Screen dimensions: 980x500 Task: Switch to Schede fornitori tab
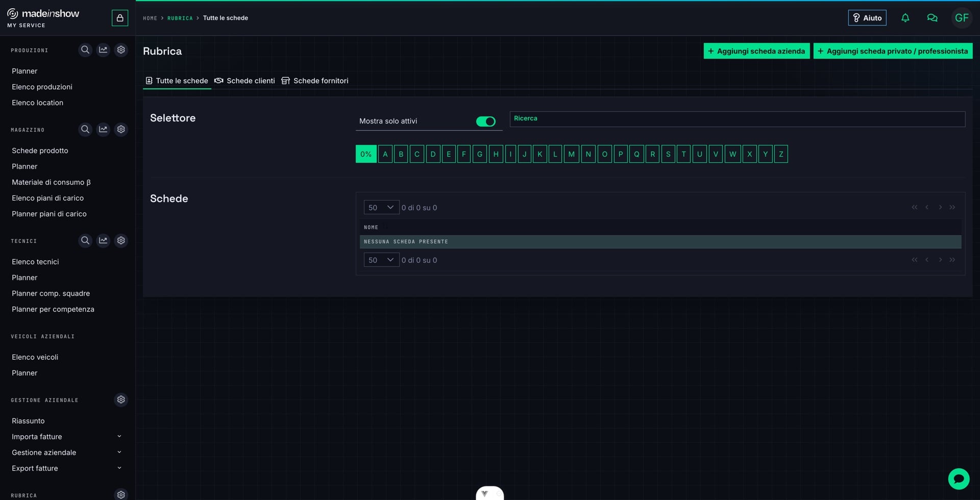pos(315,81)
